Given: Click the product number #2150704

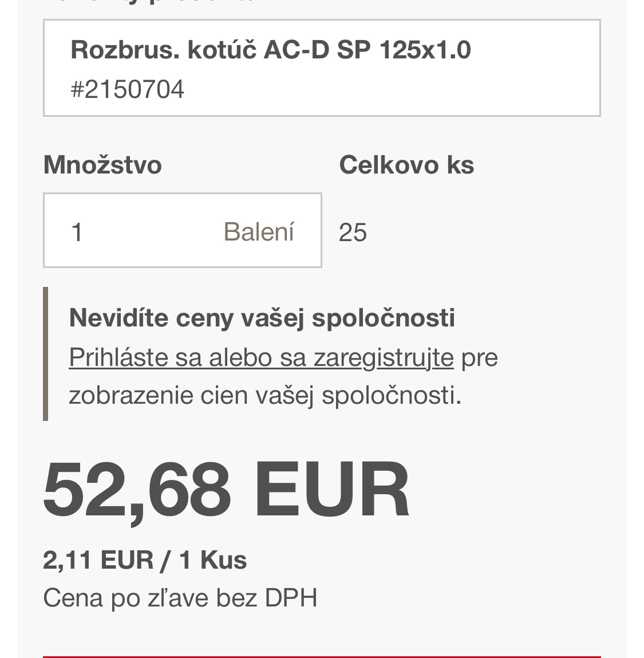Looking at the screenshot, I should [127, 90].
